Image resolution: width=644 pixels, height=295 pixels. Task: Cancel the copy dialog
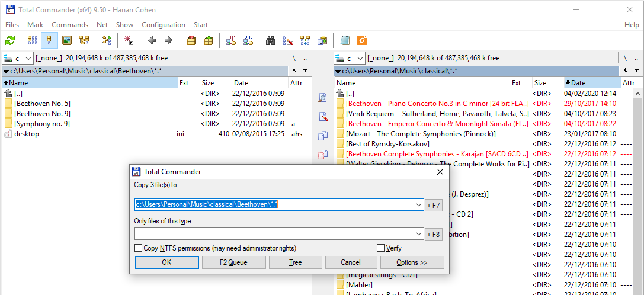coord(351,262)
